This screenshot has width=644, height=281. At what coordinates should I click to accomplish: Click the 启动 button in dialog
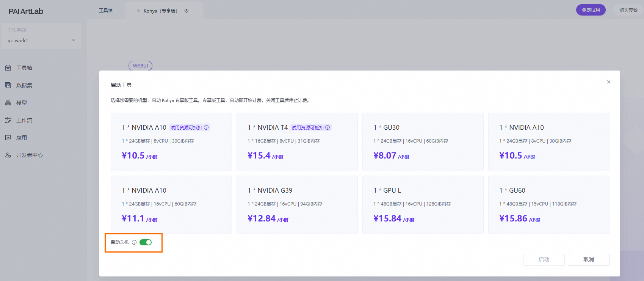pyautogui.click(x=544, y=259)
